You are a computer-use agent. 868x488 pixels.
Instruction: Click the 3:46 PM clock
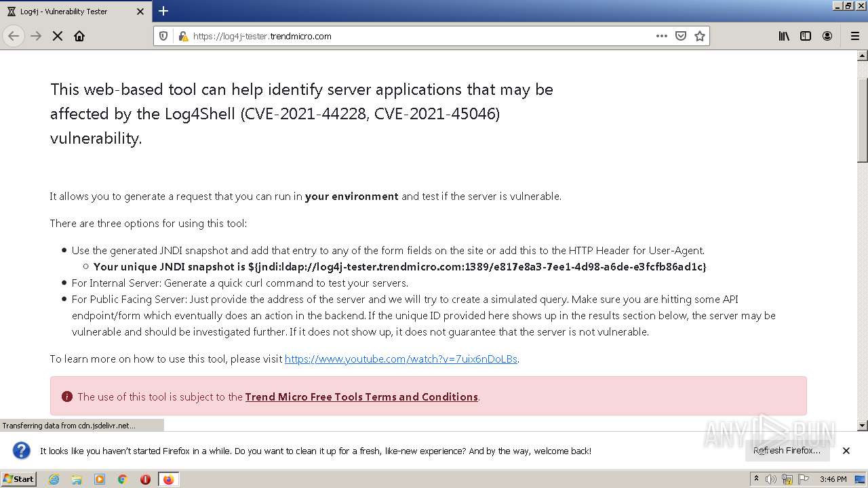(833, 479)
